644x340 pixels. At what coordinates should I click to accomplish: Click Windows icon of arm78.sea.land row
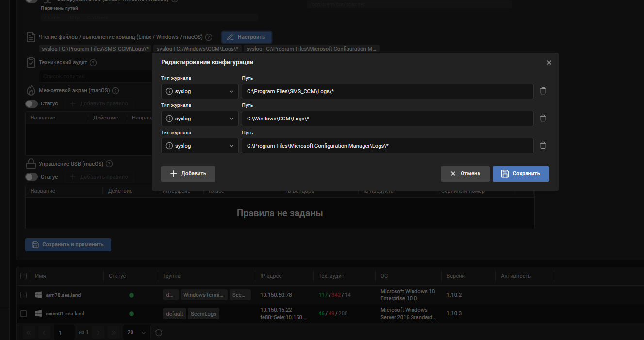[38, 295]
